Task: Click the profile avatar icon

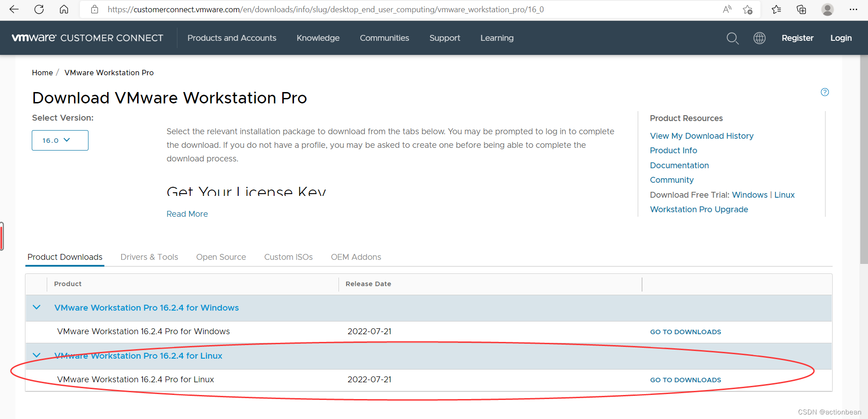Action: (x=827, y=9)
